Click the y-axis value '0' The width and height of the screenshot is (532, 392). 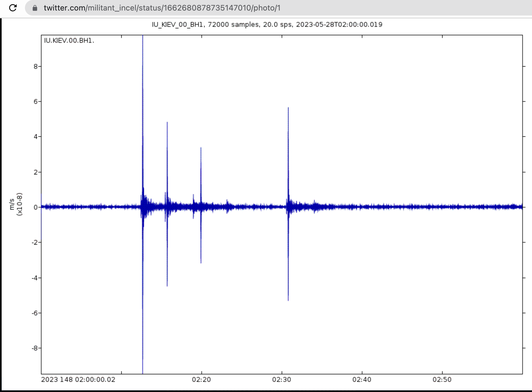pyautogui.click(x=36, y=207)
